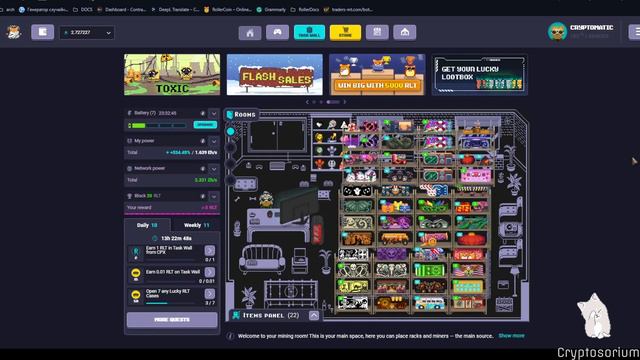Open Win Big With 5000 RLT banner
This screenshot has width=640, height=360.
point(377,75)
